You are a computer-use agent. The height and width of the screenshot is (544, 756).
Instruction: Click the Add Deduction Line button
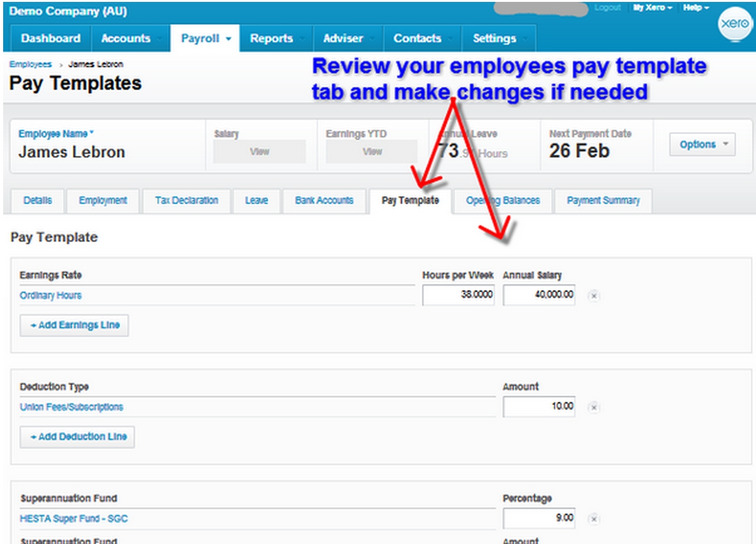pyautogui.click(x=77, y=437)
